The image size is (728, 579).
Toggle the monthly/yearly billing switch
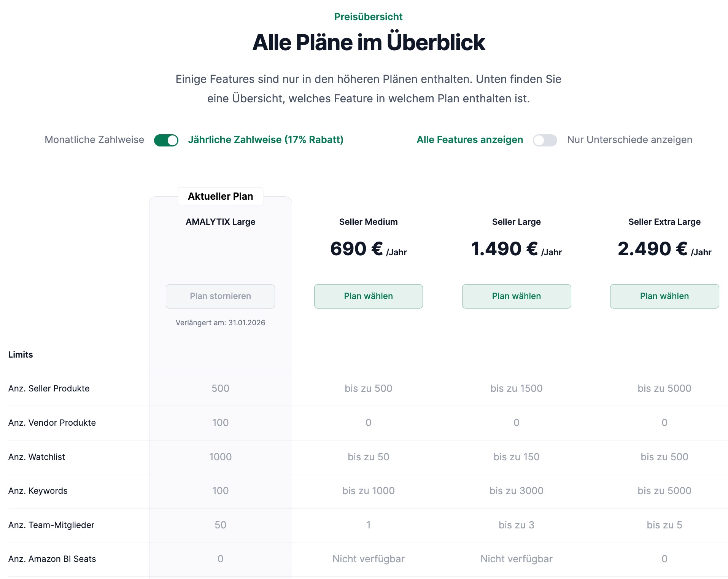(166, 140)
